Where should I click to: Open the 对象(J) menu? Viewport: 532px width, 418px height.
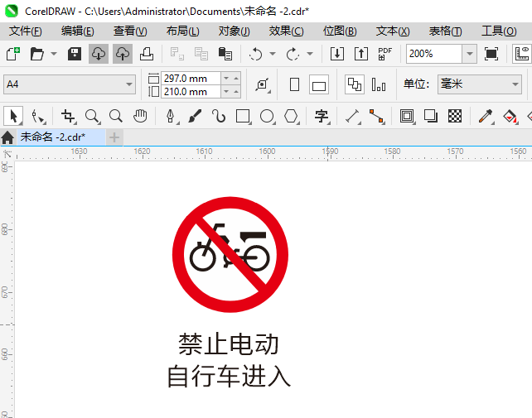pos(235,31)
